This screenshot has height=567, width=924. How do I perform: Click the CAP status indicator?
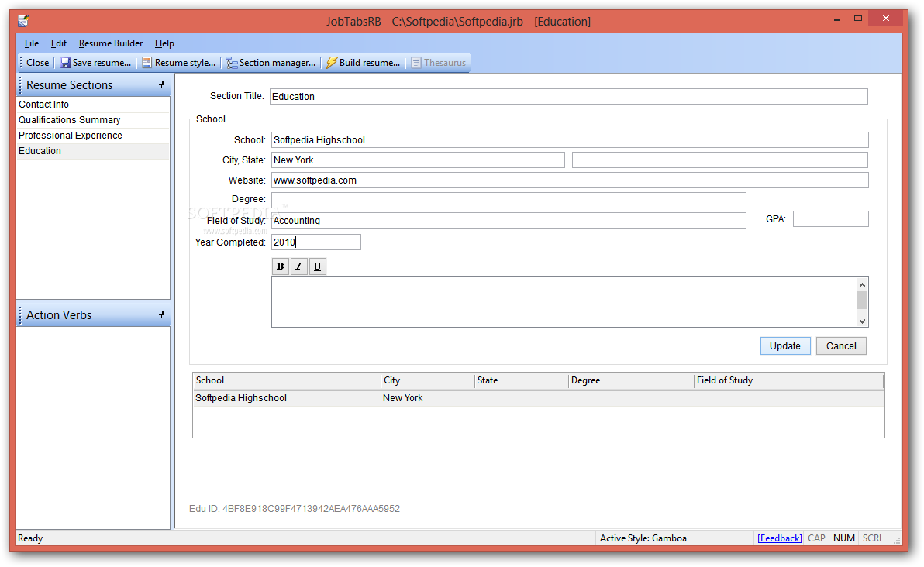[816, 538]
